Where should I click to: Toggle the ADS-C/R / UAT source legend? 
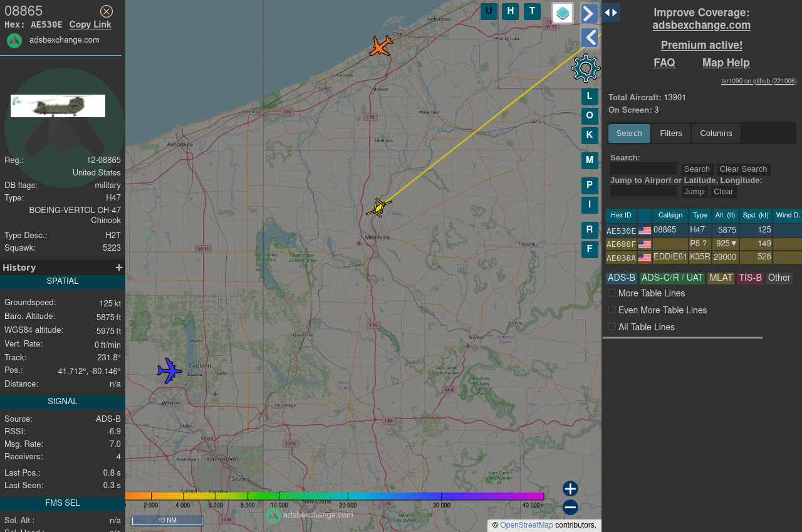click(x=672, y=278)
